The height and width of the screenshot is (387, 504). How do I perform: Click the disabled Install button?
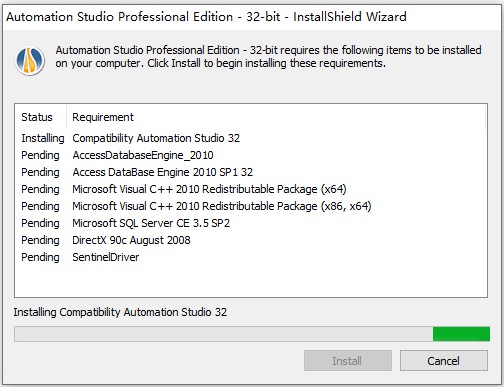pos(348,360)
